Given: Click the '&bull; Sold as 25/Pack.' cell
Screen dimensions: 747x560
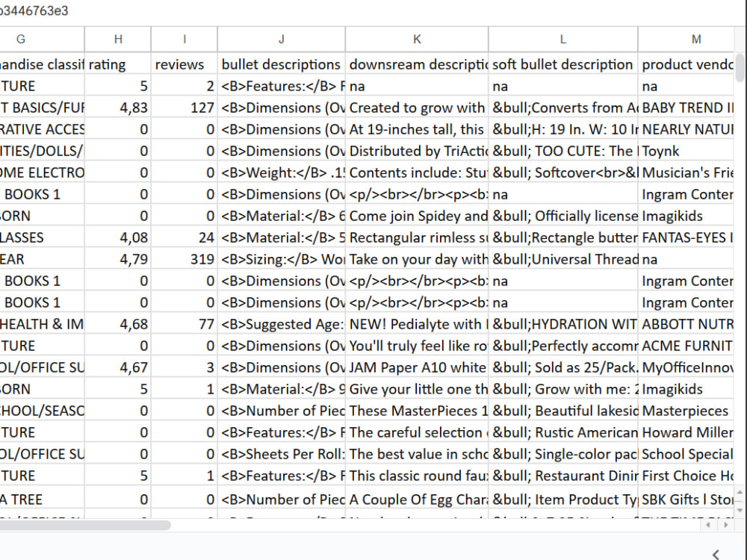Looking at the screenshot, I should tap(563, 367).
